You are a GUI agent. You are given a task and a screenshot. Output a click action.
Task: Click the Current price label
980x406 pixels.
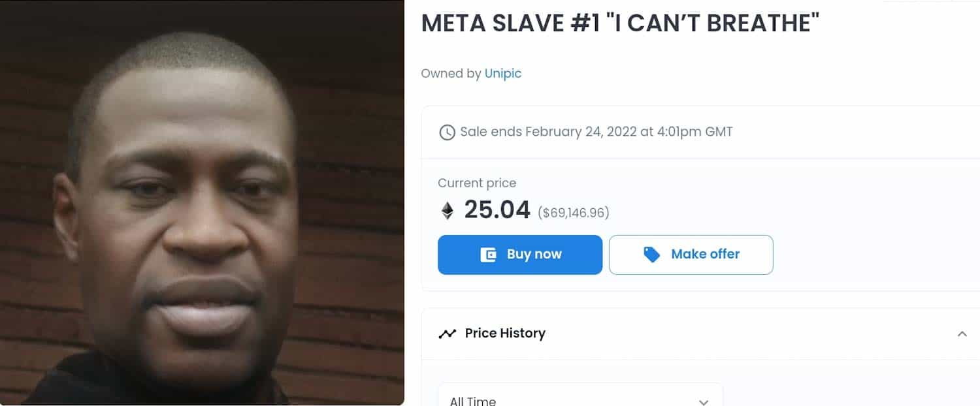tap(476, 183)
